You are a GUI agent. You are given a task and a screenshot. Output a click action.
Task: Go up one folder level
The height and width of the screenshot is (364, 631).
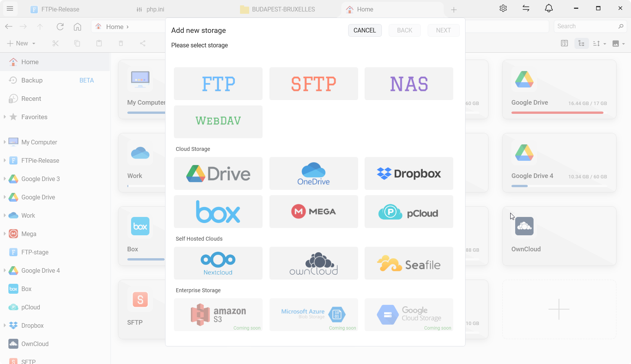(40, 27)
